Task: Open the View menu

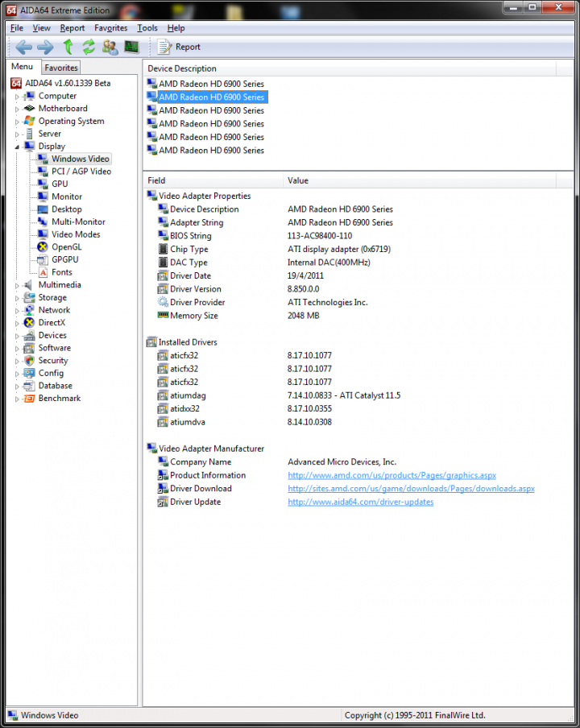Action: [41, 28]
